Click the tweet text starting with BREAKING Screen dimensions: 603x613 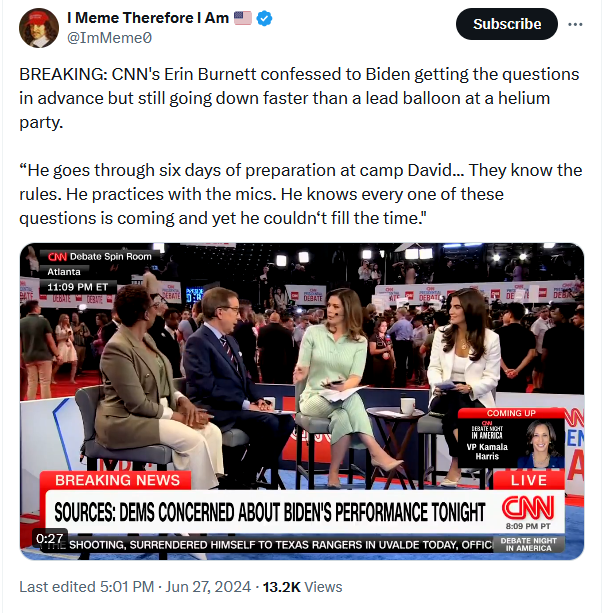(299, 98)
